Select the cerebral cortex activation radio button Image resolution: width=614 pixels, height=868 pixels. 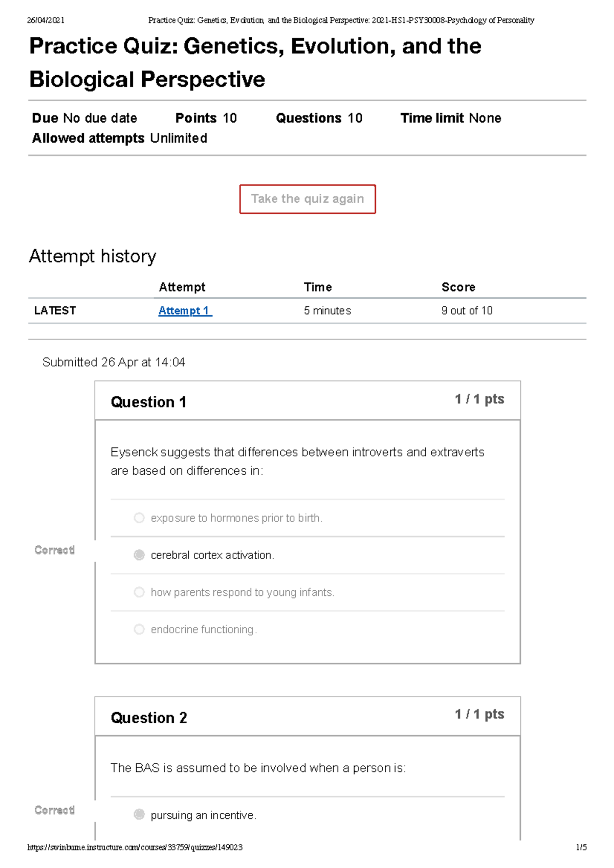139,555
